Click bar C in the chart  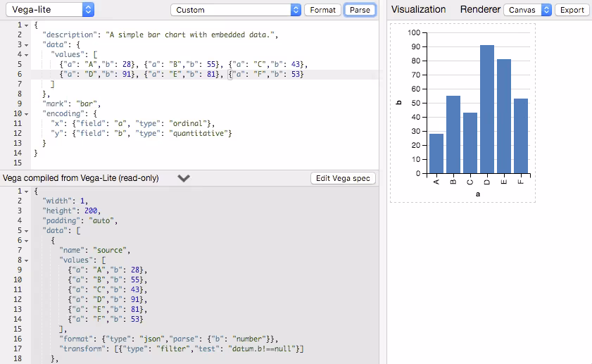tap(470, 143)
